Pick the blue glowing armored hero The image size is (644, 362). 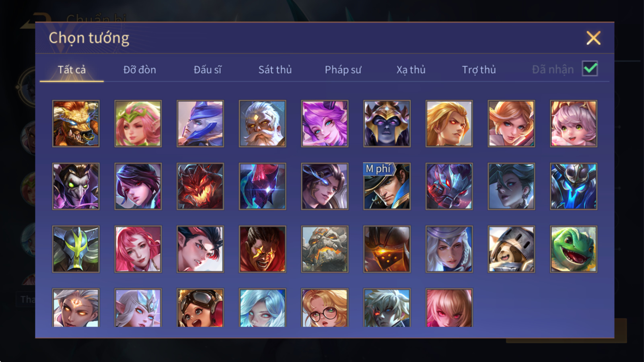(574, 186)
